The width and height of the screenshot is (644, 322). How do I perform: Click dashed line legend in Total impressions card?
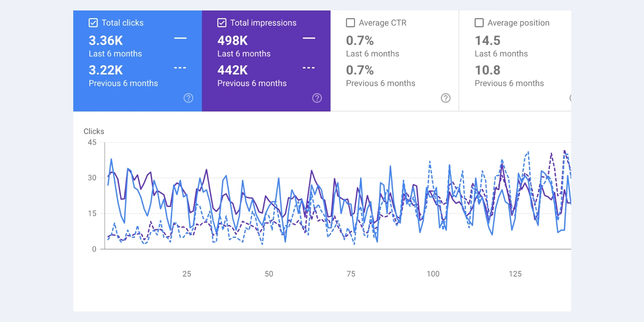(x=309, y=68)
